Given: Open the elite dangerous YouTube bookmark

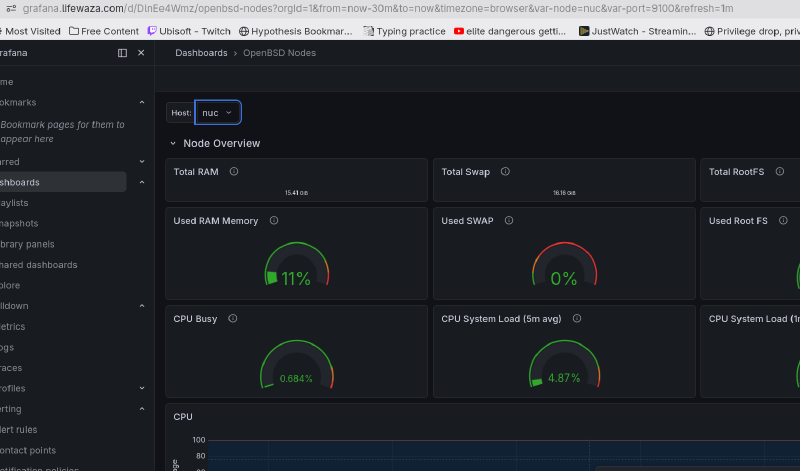Looking at the screenshot, I should click(x=510, y=31).
